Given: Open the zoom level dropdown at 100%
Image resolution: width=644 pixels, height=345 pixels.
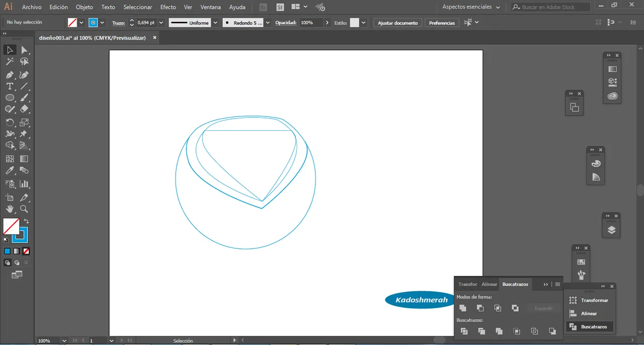Looking at the screenshot, I should (64, 341).
